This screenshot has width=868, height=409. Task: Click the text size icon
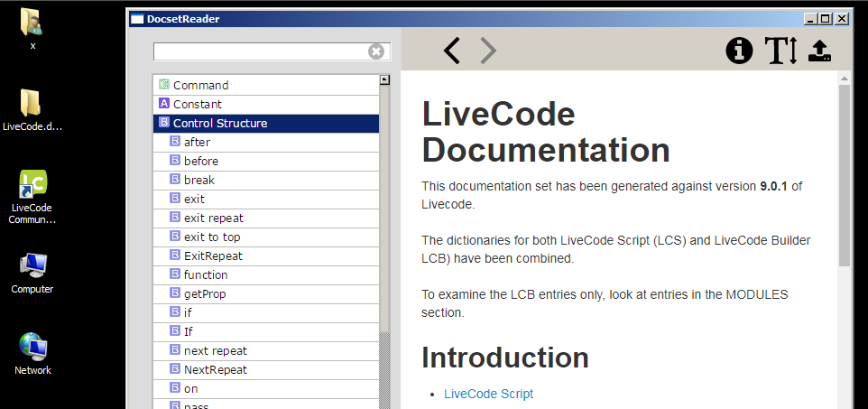780,51
